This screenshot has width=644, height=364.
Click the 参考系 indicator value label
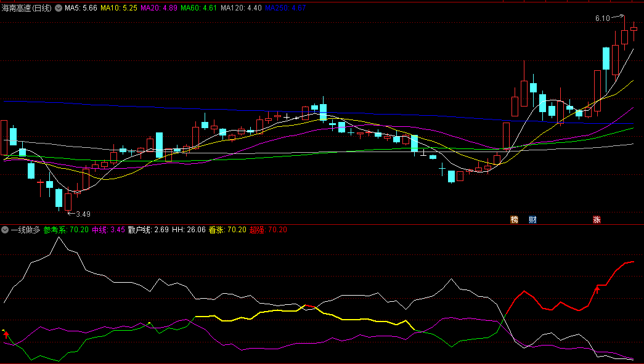click(66, 230)
